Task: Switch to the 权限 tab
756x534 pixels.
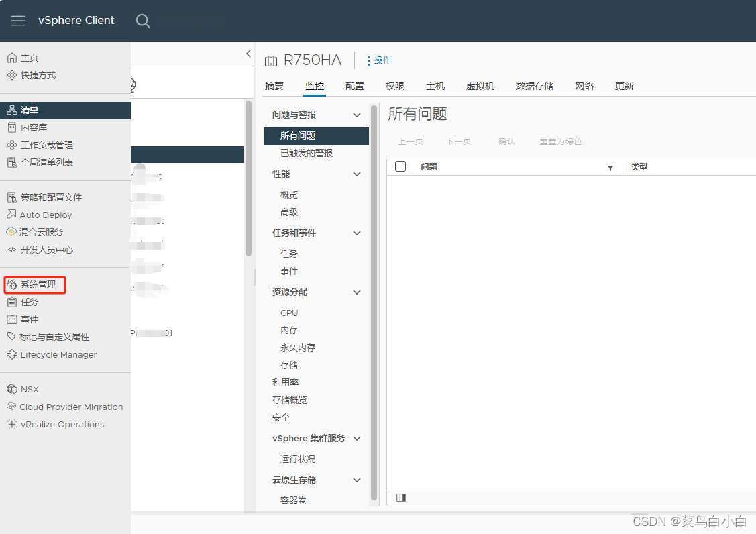Action: click(395, 86)
